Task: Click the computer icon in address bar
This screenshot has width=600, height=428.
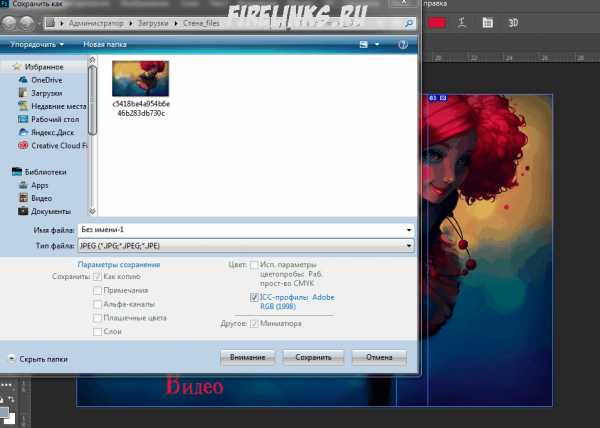Action: (51, 23)
